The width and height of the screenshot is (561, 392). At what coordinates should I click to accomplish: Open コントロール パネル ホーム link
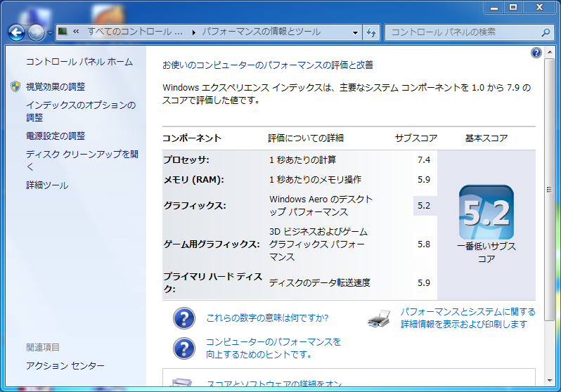click(x=79, y=62)
